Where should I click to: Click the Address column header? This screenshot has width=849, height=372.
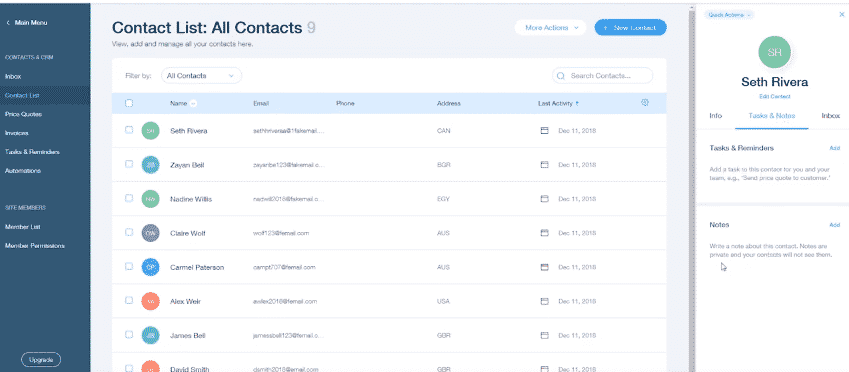pyautogui.click(x=448, y=103)
